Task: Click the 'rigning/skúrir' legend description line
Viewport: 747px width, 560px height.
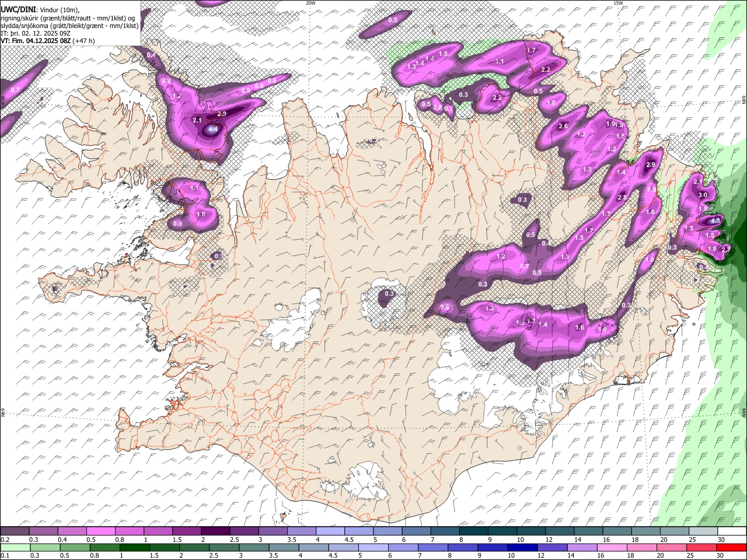Action: point(67,18)
